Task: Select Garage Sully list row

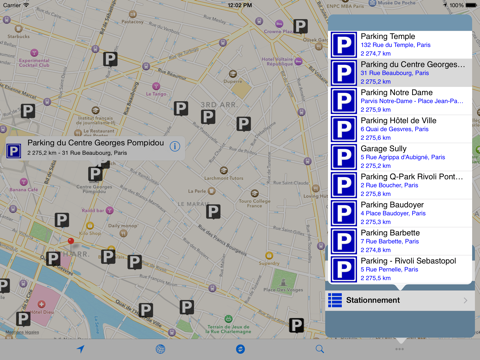Action: click(x=400, y=157)
